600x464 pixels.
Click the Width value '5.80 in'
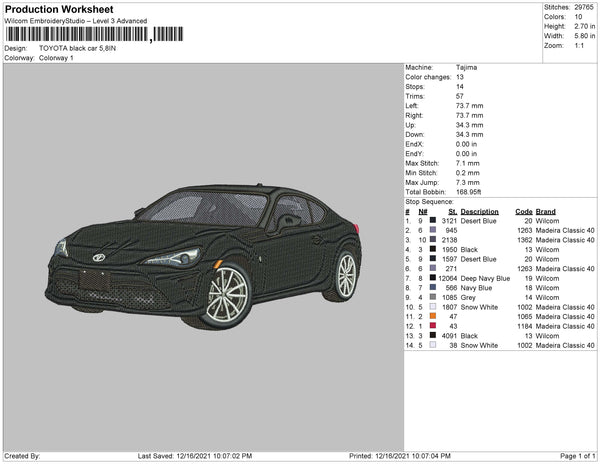coord(584,36)
